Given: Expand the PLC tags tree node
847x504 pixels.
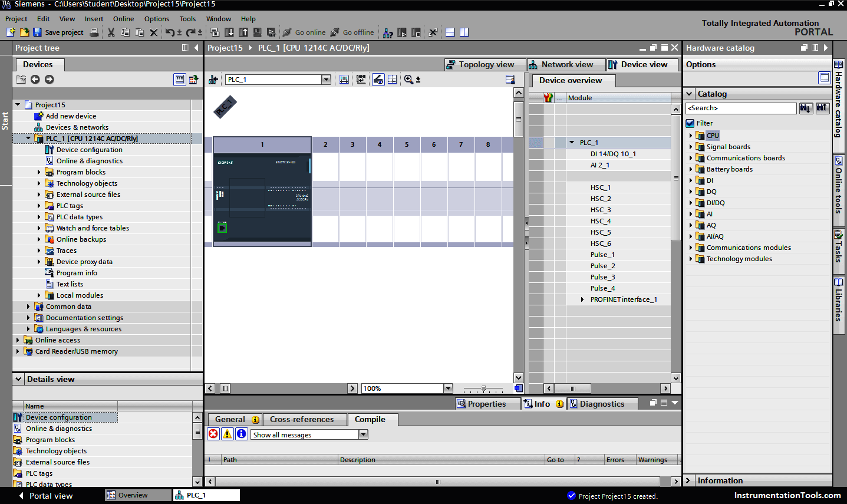Looking at the screenshot, I should (x=39, y=206).
